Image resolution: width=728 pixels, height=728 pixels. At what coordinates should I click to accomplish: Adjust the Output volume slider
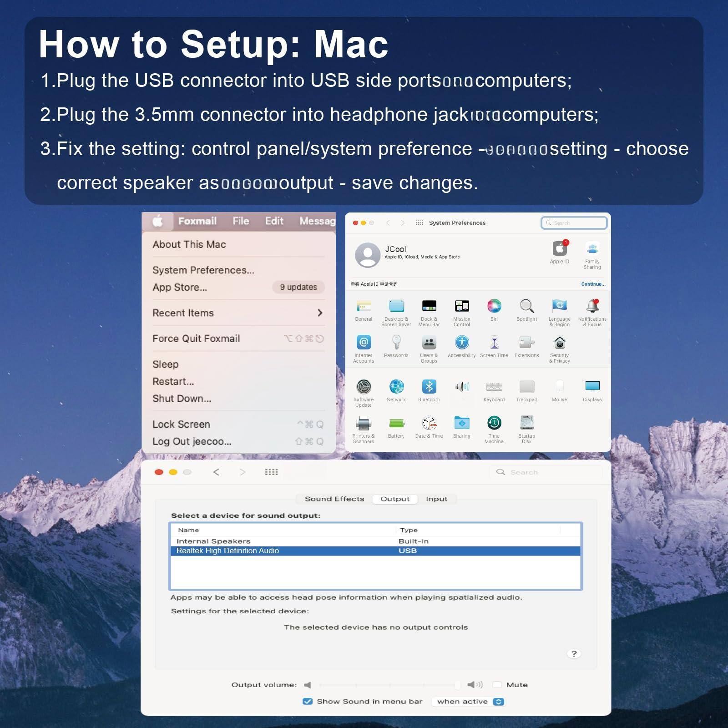point(458,684)
